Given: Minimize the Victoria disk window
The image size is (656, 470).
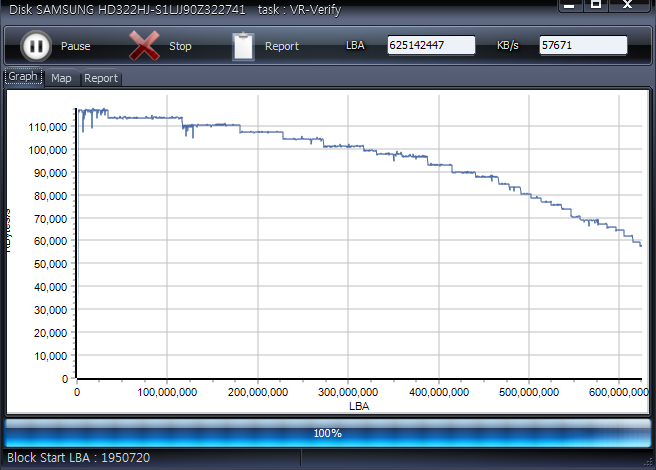Looking at the screenshot, I should click(x=569, y=5).
